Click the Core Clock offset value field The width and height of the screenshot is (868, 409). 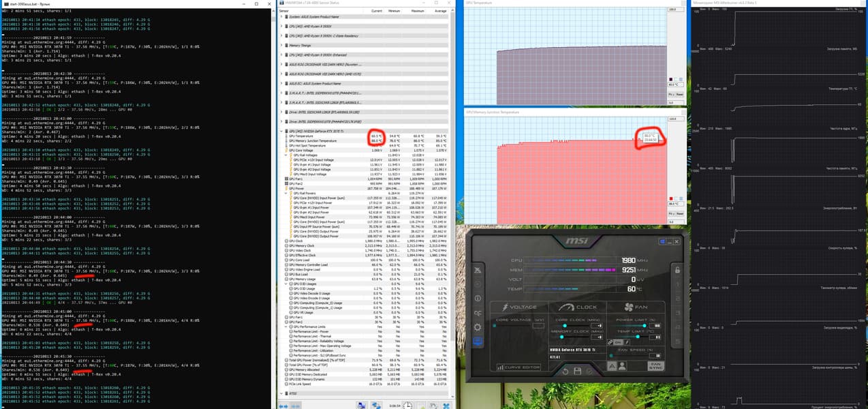tap(597, 326)
